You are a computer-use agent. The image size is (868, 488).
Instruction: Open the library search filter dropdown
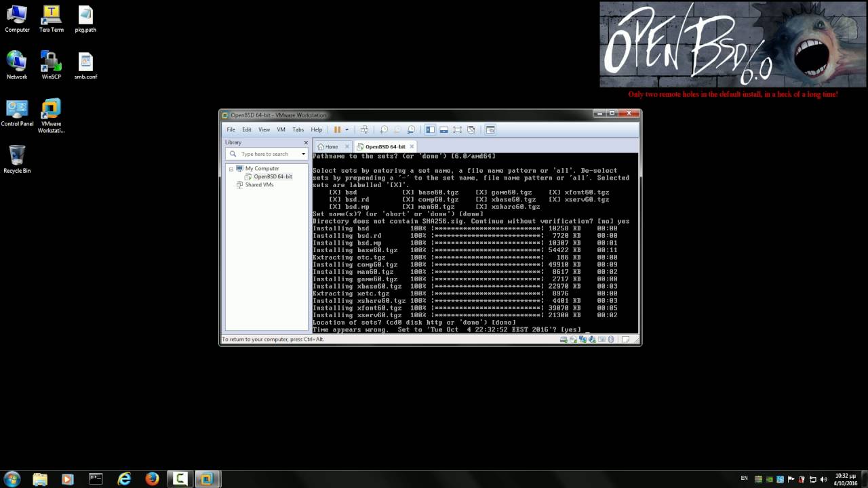pyautogui.click(x=303, y=154)
